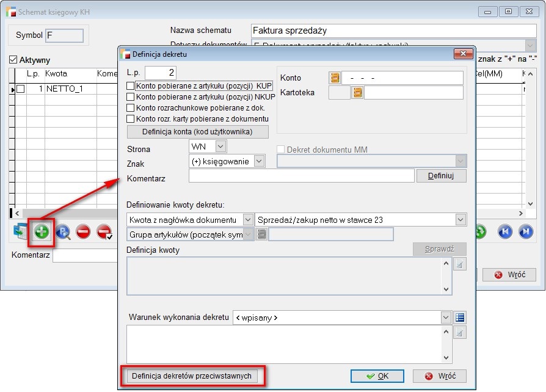Expand the Znak '(+) księgowanie' dropdown
The width and height of the screenshot is (546, 392).
pos(259,161)
